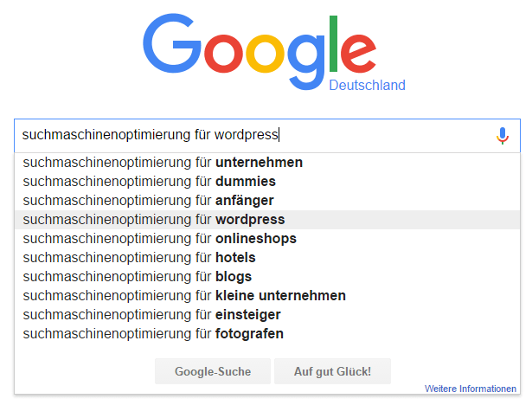The height and width of the screenshot is (405, 532).
Task: Select the "onlineshops" suggestion
Action: [267, 239]
